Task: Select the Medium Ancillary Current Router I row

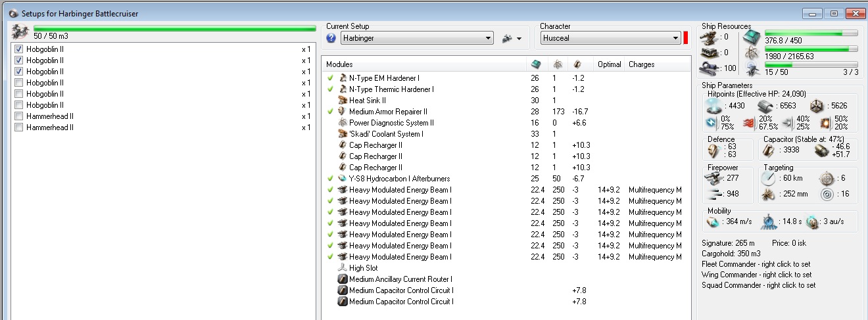Action: (506, 279)
